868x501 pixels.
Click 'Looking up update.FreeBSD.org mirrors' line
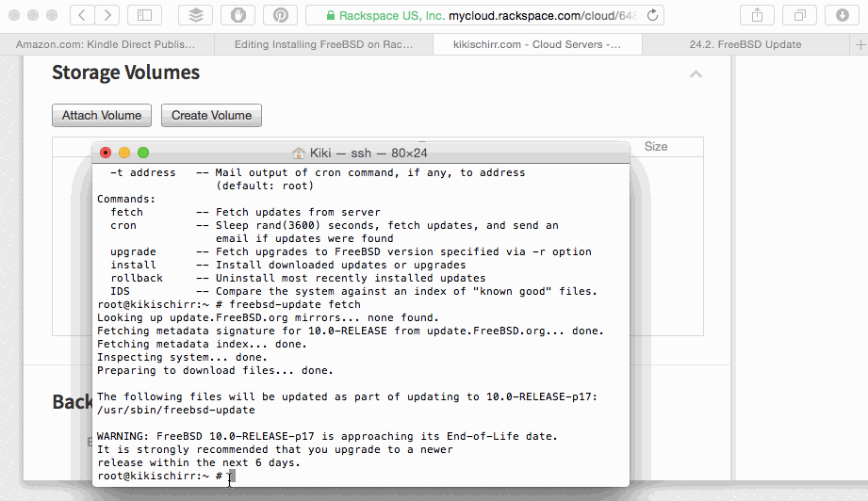pos(268,318)
